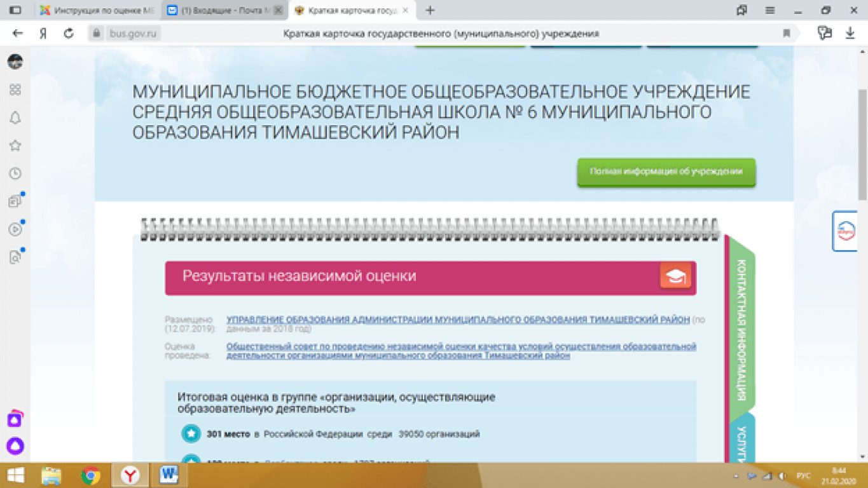The width and height of the screenshot is (868, 488).
Task: Open the favorites star in the sidebar
Action: [15, 146]
